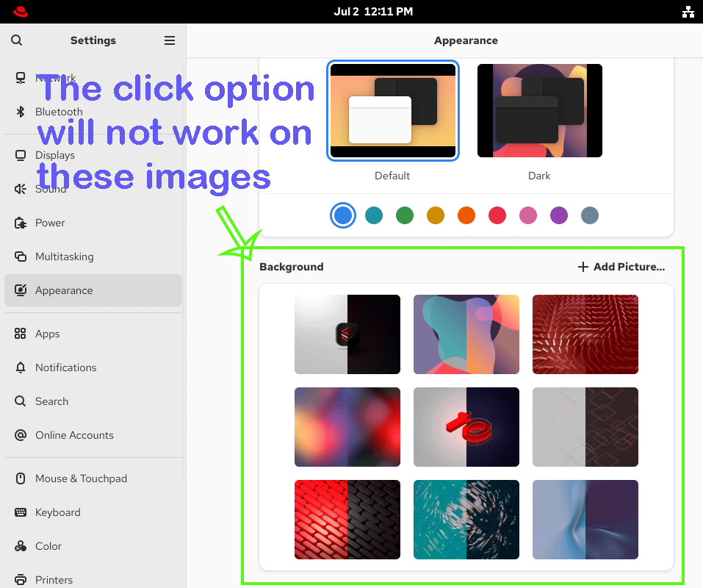Image resolution: width=703 pixels, height=588 pixels.
Task: Open the hamburger menu in Settings header
Action: [170, 40]
